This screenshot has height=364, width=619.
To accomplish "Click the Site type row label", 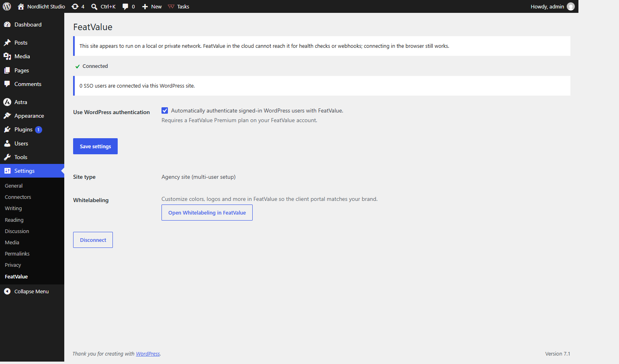I will point(84,177).
